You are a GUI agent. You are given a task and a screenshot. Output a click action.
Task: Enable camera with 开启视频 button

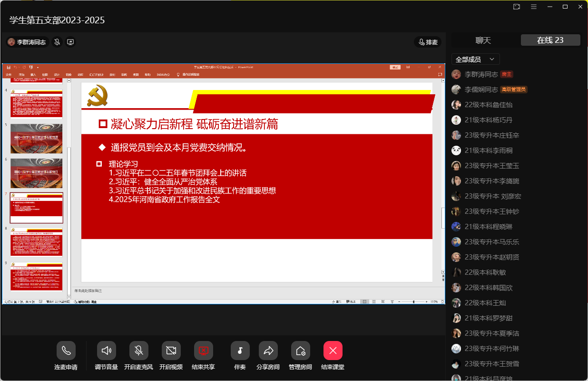[171, 351]
